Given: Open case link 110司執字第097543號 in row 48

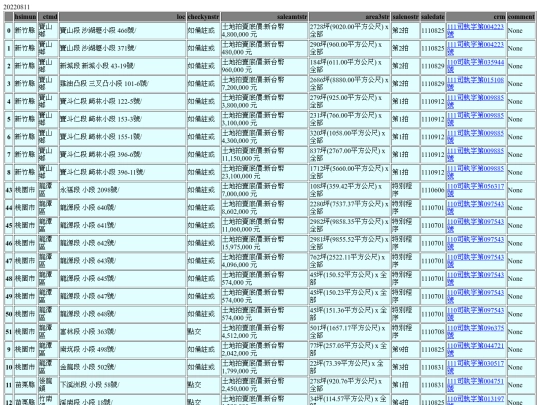Looking at the screenshot, I should pyautogui.click(x=475, y=279).
